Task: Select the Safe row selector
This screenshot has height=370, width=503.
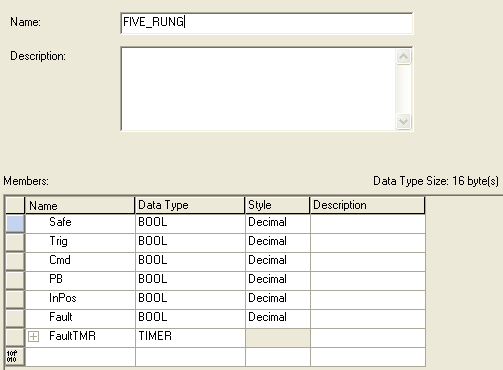Action: (x=15, y=223)
